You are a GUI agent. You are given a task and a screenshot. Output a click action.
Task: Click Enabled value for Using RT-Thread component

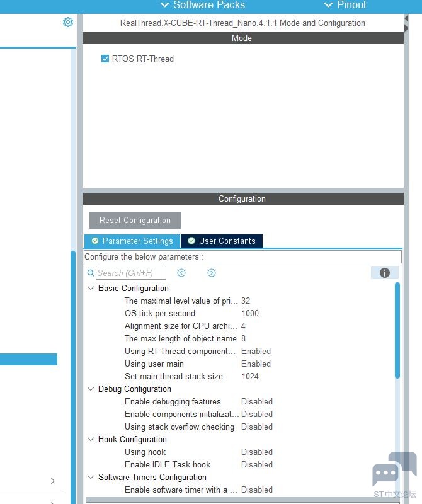coord(256,351)
